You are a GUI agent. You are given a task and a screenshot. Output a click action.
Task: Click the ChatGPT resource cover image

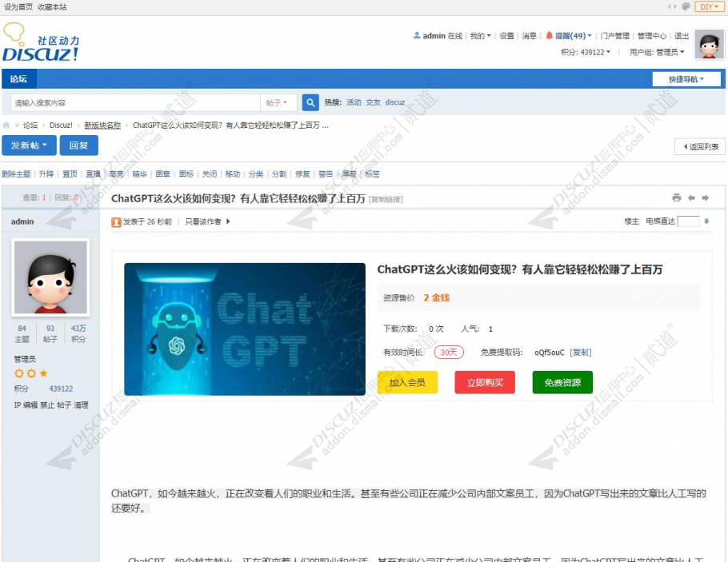click(x=245, y=329)
